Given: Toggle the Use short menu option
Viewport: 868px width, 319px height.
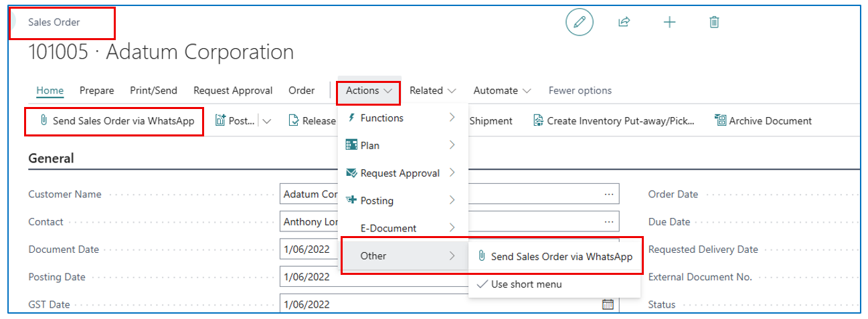Looking at the screenshot, I should pyautogui.click(x=526, y=284).
